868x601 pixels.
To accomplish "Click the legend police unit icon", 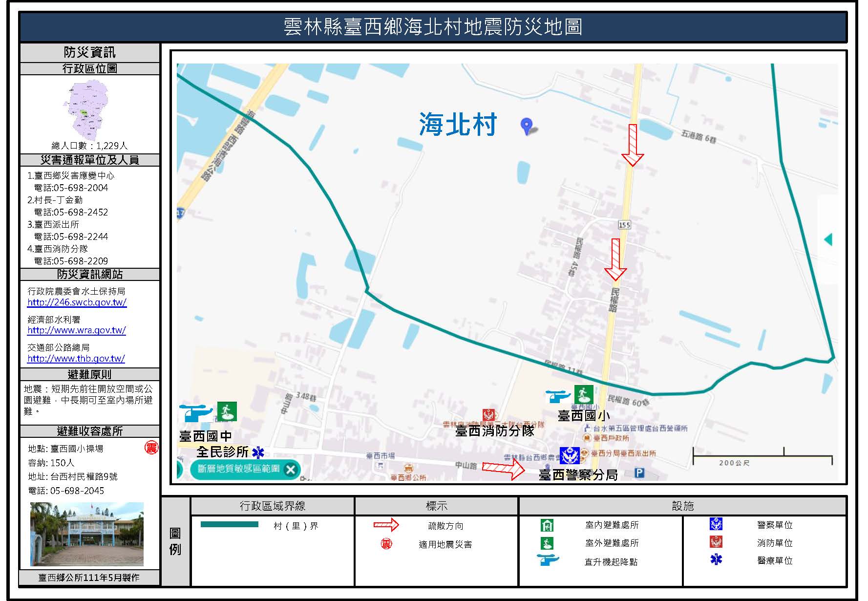I will click(716, 524).
